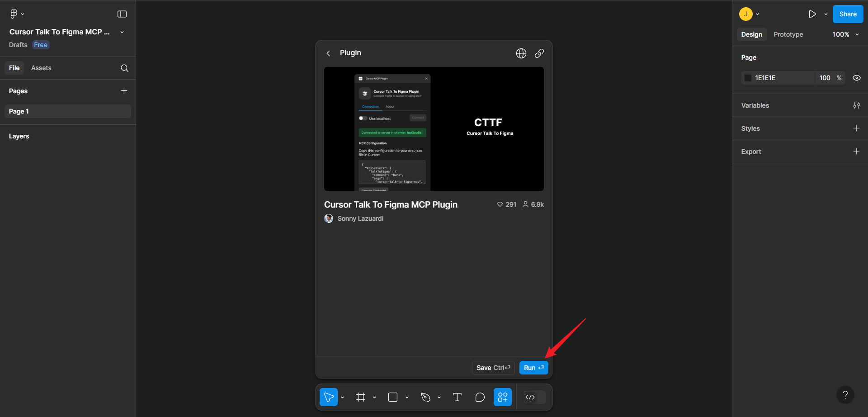
Task: Expand Frame tool options chevron
Action: (374, 398)
